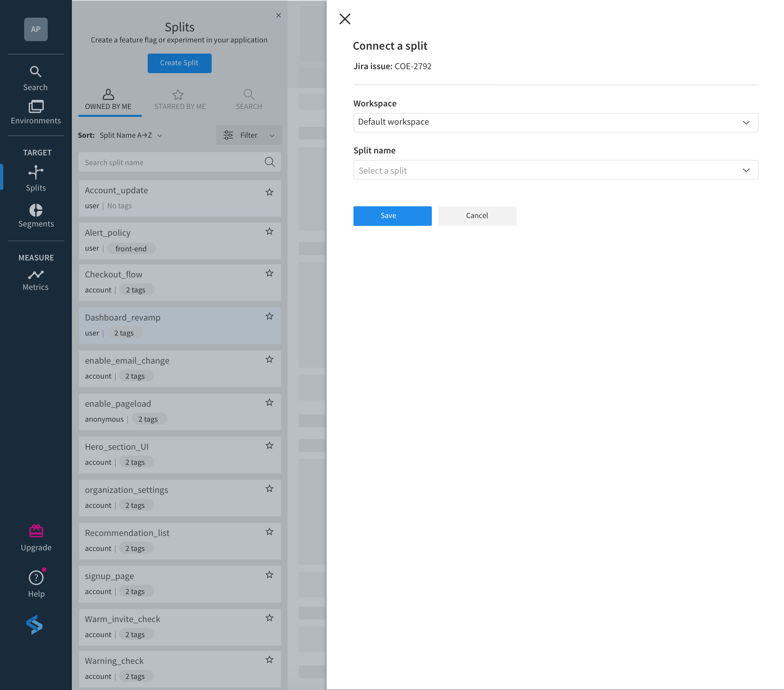Click the Create Split button
This screenshot has width=784, height=690.
179,63
